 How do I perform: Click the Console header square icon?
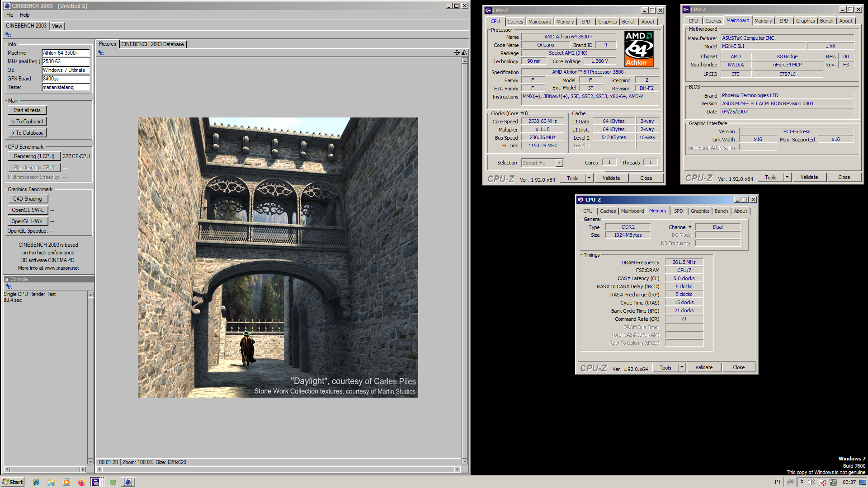[7, 279]
